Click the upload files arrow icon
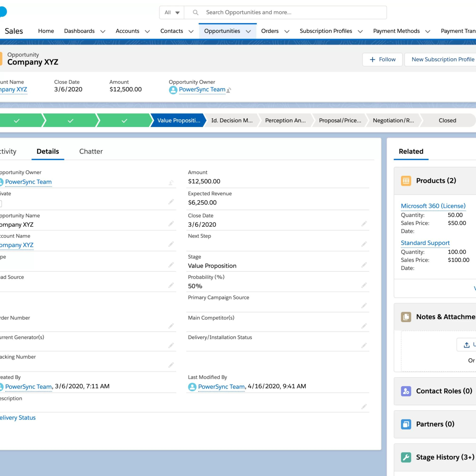The image size is (476, 476). click(466, 345)
